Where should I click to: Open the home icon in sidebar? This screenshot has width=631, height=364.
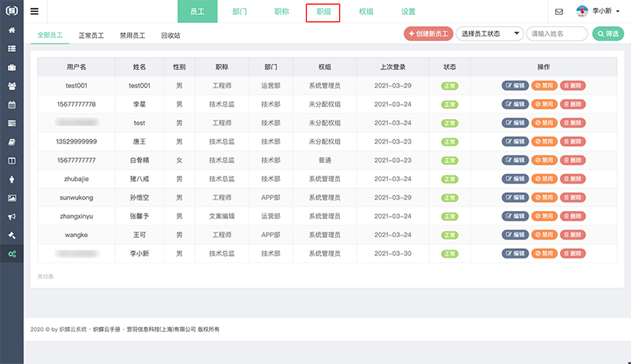click(12, 30)
